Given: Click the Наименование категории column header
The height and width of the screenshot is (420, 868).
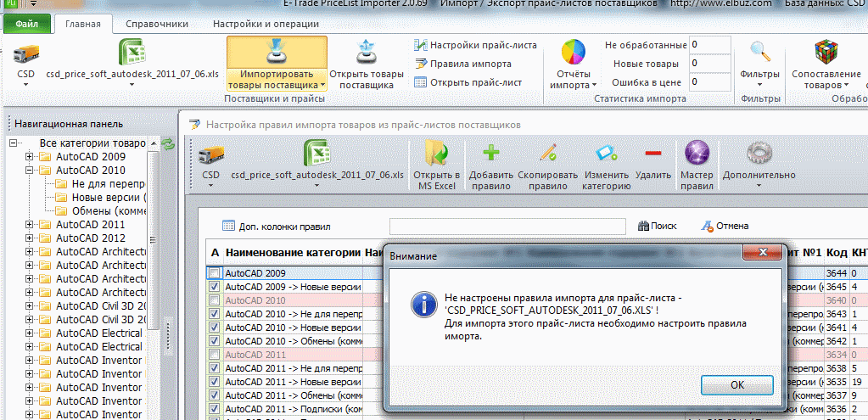Looking at the screenshot, I should (x=293, y=252).
